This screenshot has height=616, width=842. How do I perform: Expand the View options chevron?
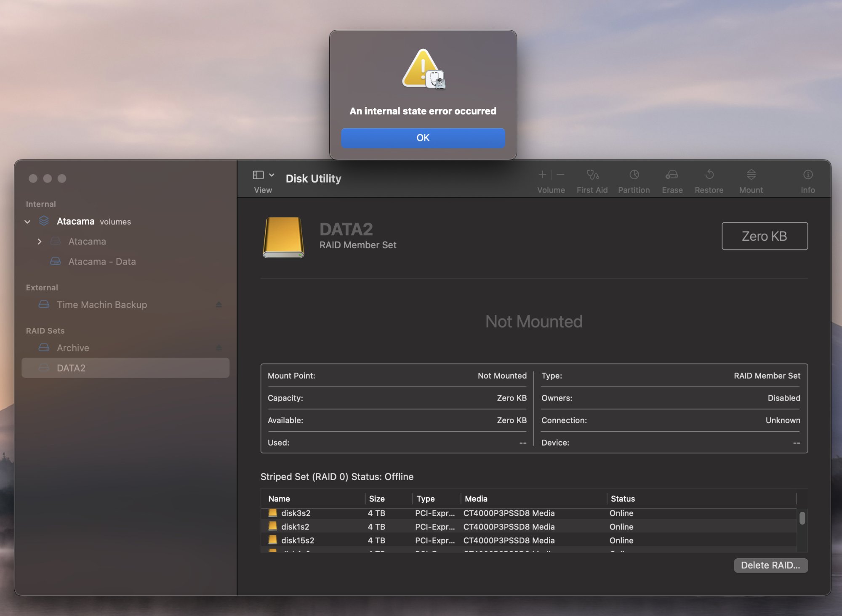[x=272, y=175]
